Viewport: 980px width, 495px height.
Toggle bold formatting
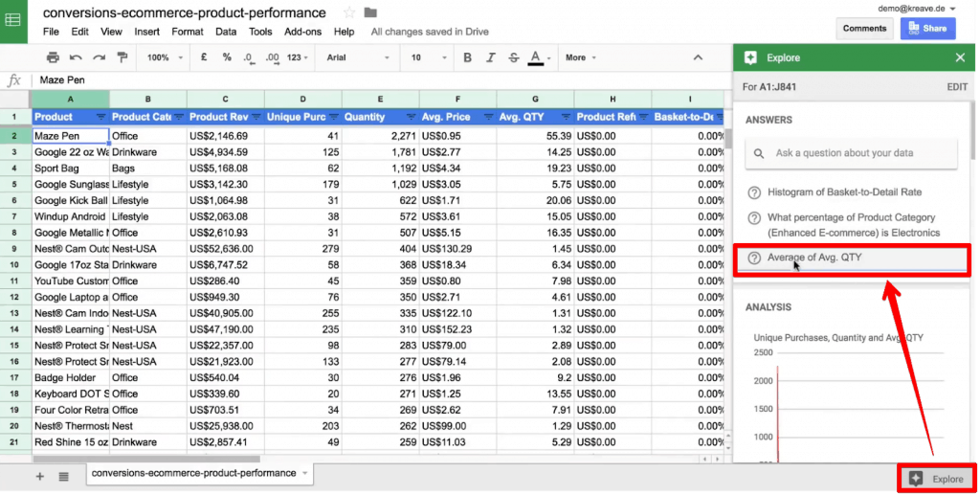point(467,57)
